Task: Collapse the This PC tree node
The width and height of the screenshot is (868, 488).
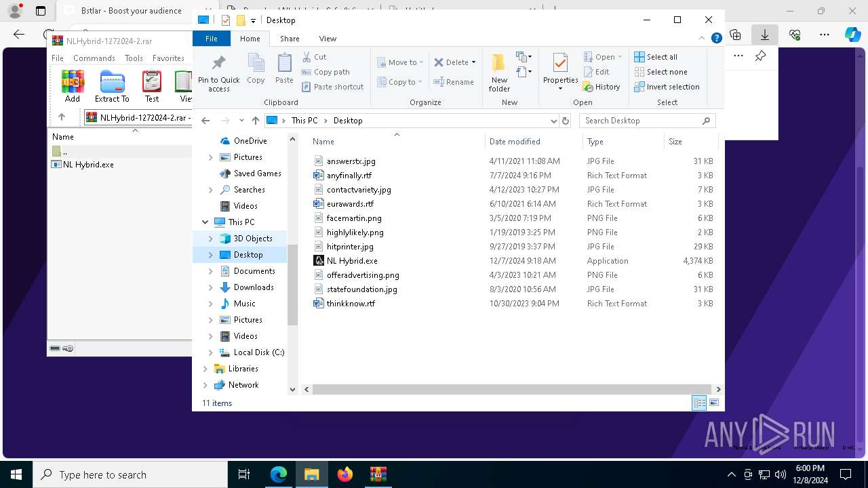Action: (x=205, y=222)
